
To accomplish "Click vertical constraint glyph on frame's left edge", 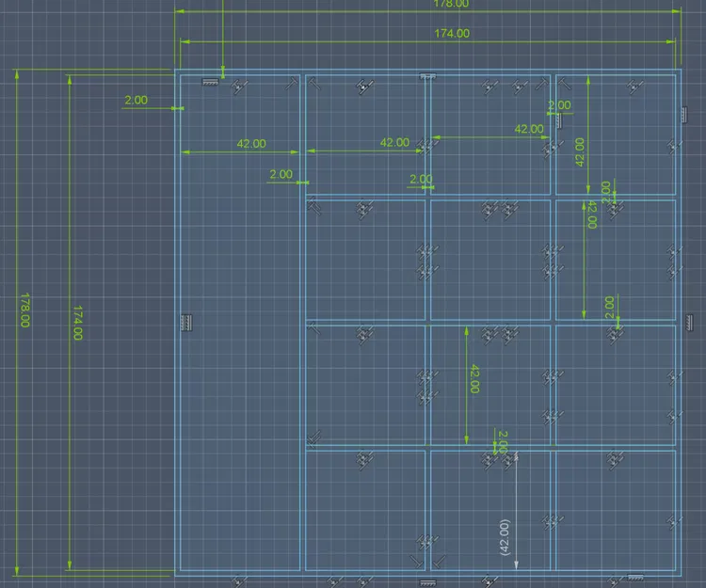I will (186, 323).
